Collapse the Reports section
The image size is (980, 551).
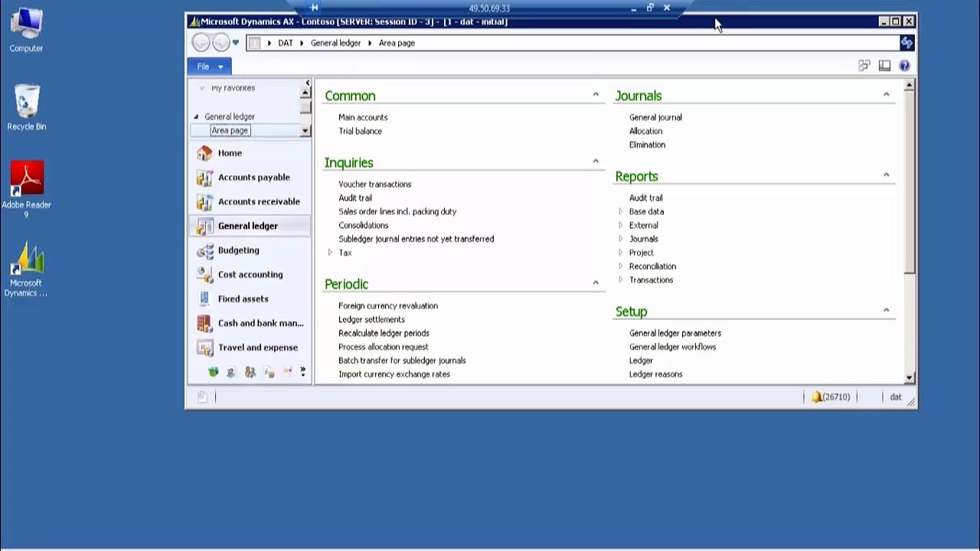[x=887, y=175]
